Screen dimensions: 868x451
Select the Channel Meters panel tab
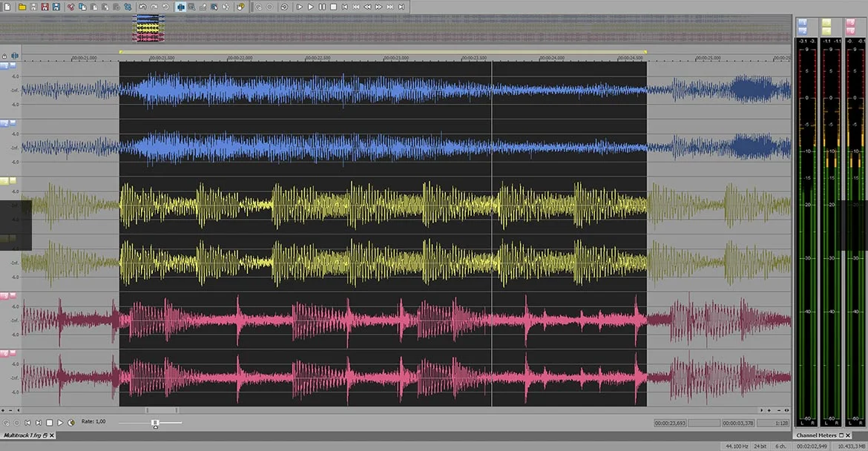[817, 435]
